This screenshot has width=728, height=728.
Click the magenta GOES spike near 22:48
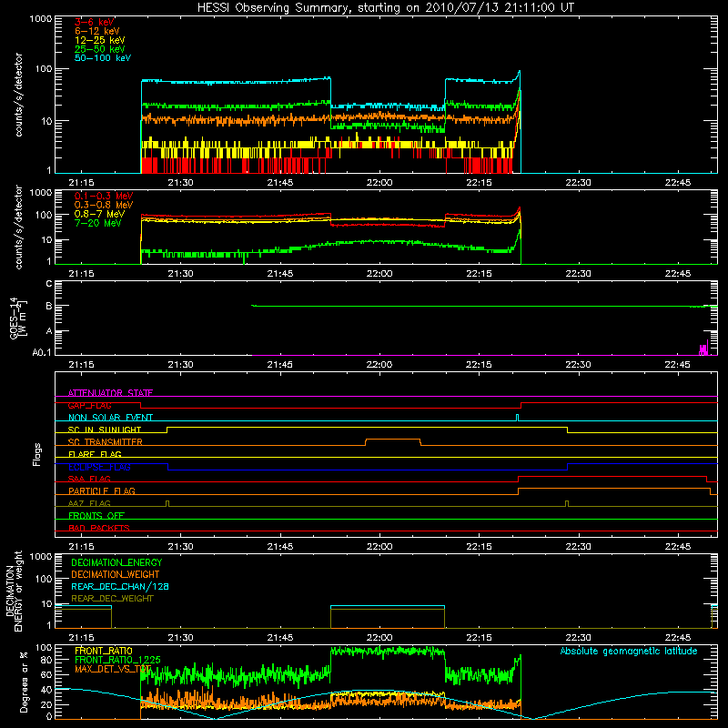coord(704,349)
